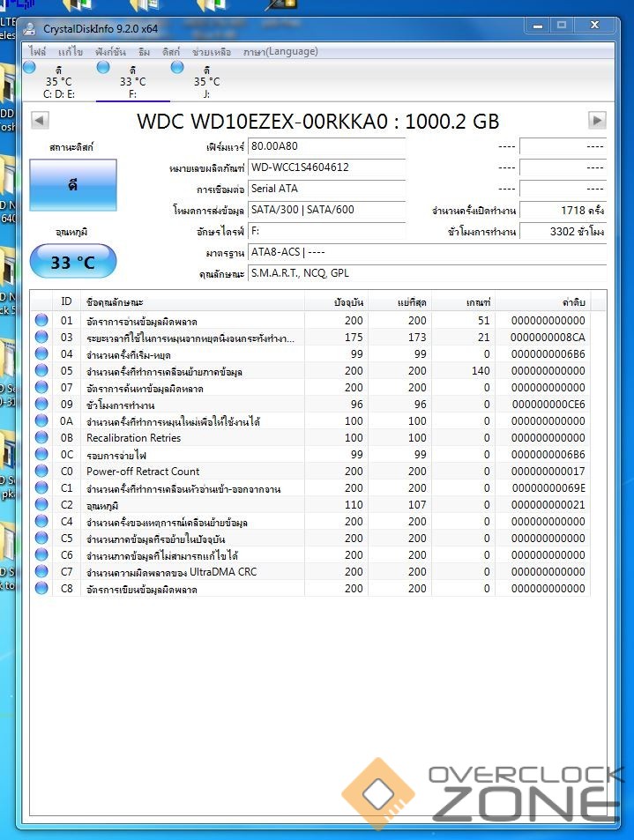Open the ภาษา(Language) menu
This screenshot has width=634, height=840.
click(x=280, y=52)
